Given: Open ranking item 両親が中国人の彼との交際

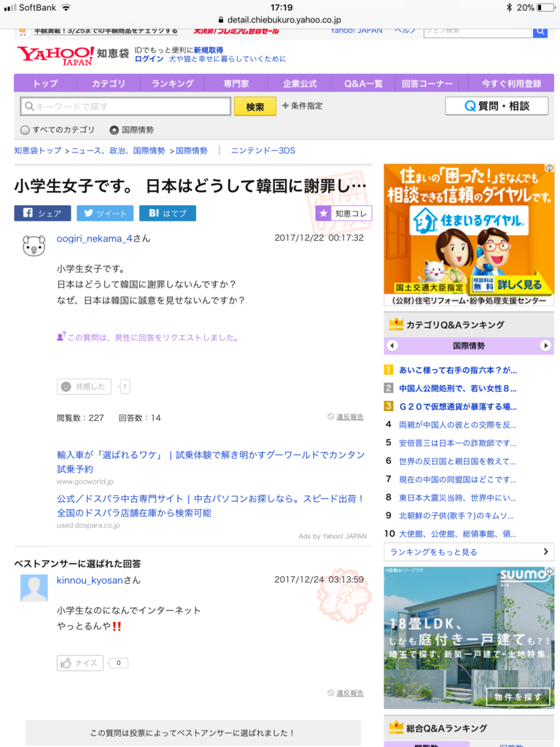Looking at the screenshot, I should click(458, 425).
